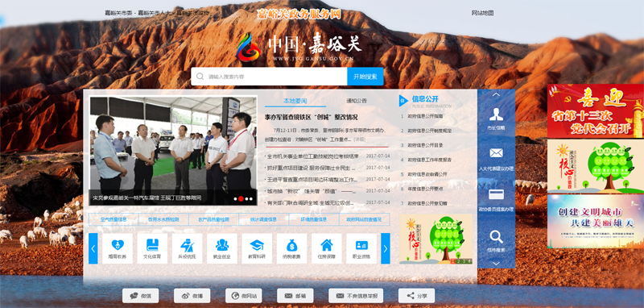
Task: Open 信件搜索 magnifier icon in sidebar
Action: pyautogui.click(x=496, y=241)
